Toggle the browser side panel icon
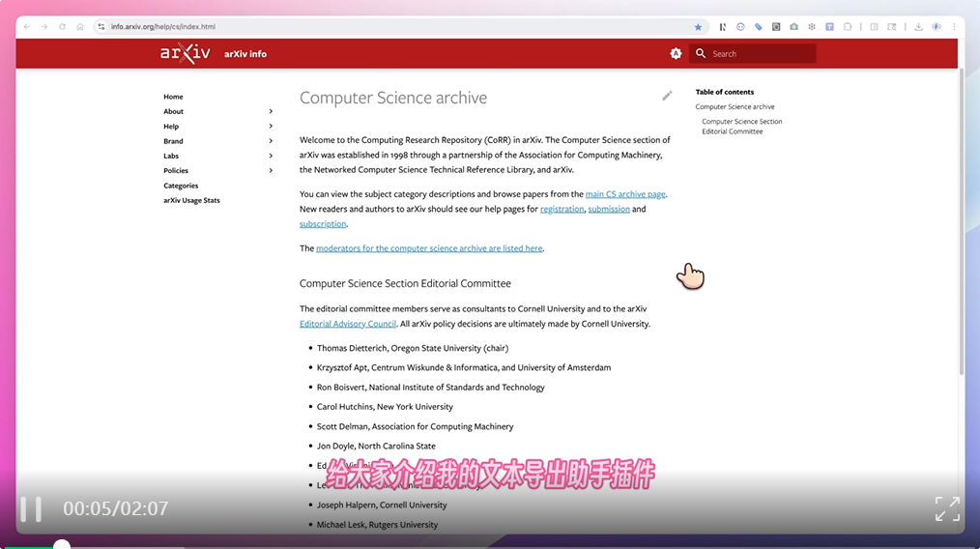 874,27
